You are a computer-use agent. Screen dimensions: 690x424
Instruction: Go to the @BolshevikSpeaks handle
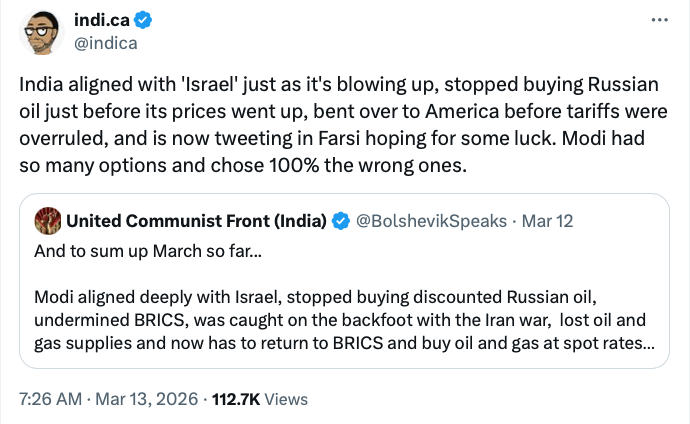pos(428,220)
